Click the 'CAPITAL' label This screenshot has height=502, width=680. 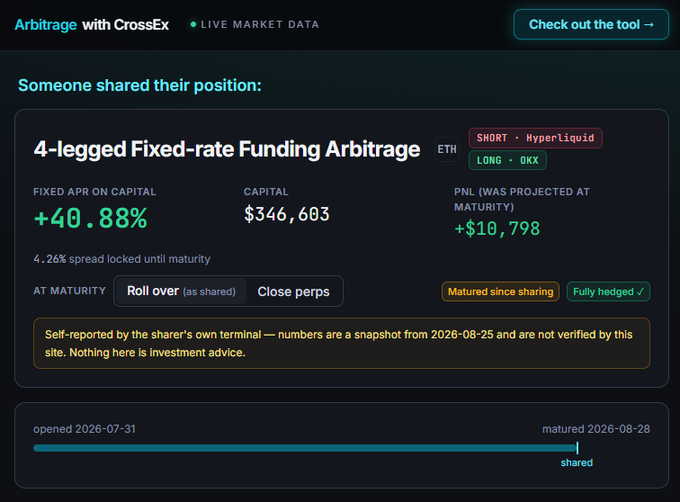266,192
